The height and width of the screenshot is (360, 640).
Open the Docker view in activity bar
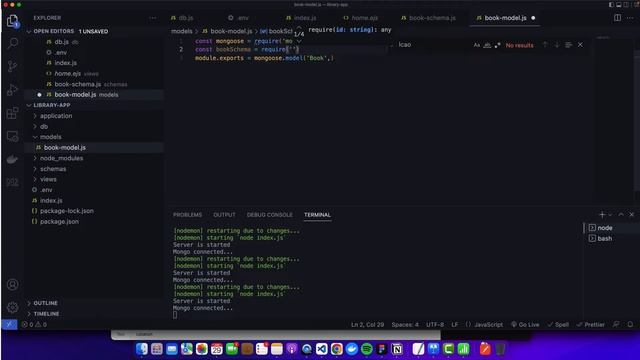click(13, 159)
